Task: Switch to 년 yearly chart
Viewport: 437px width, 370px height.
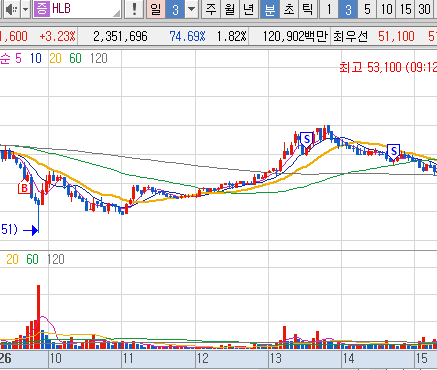Action: [249, 9]
